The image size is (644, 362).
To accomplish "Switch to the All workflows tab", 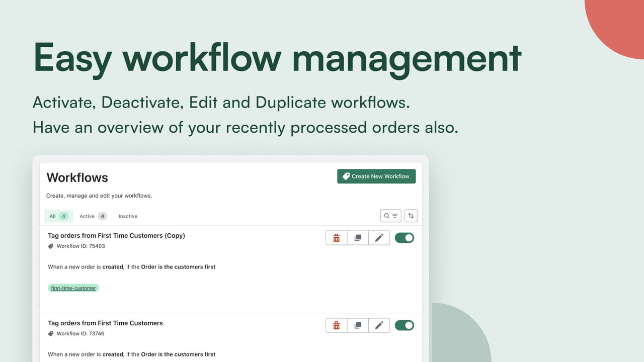I will tap(59, 216).
